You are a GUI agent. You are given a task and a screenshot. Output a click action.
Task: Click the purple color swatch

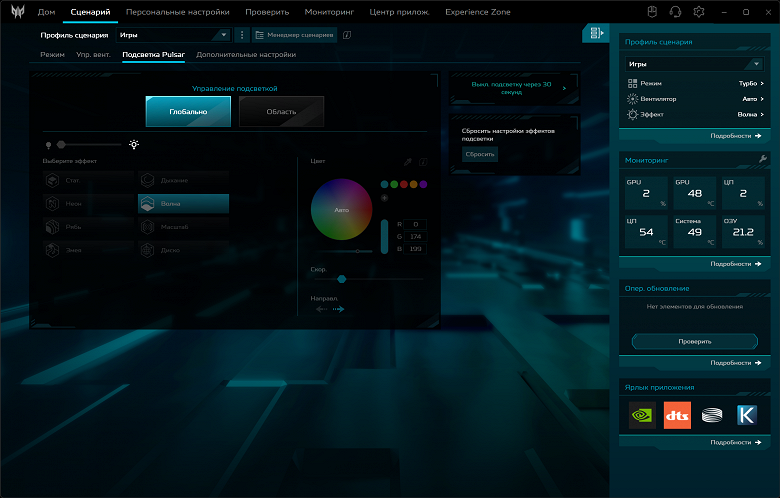point(423,184)
